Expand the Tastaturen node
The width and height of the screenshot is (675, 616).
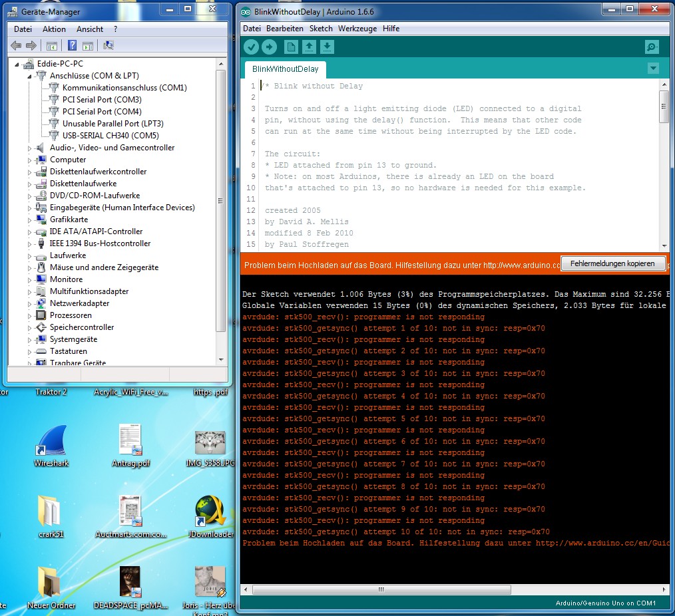[x=30, y=352]
